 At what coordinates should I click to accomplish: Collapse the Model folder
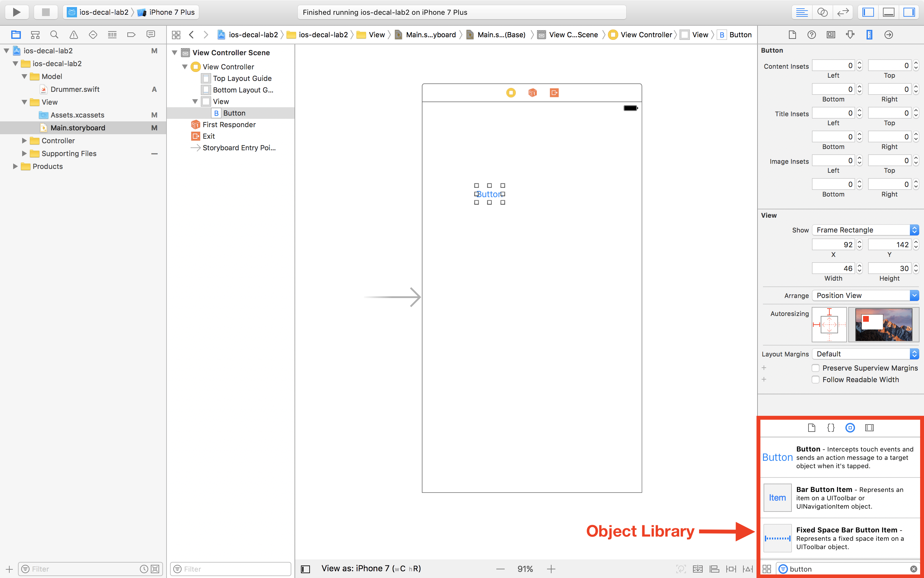click(x=24, y=76)
